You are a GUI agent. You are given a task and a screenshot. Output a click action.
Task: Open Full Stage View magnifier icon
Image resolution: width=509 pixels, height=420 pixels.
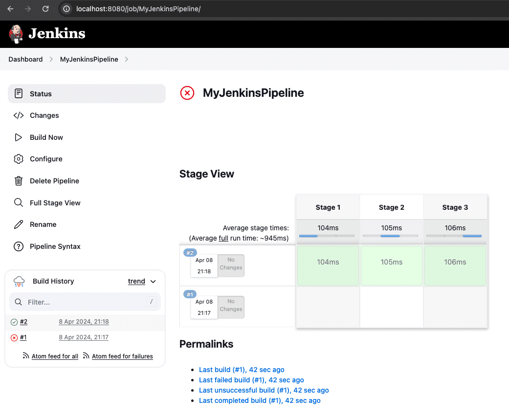[x=19, y=202]
